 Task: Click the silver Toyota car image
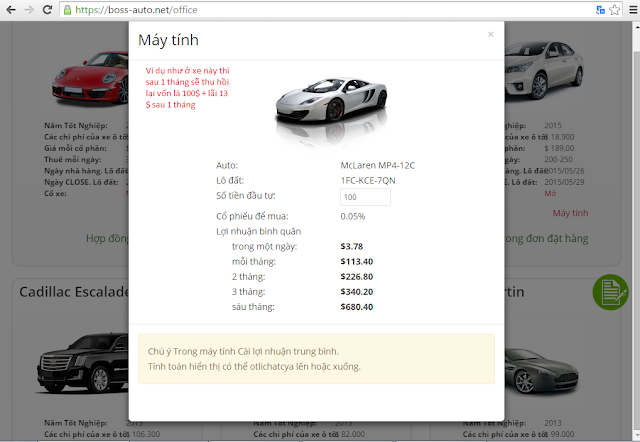pyautogui.click(x=544, y=71)
